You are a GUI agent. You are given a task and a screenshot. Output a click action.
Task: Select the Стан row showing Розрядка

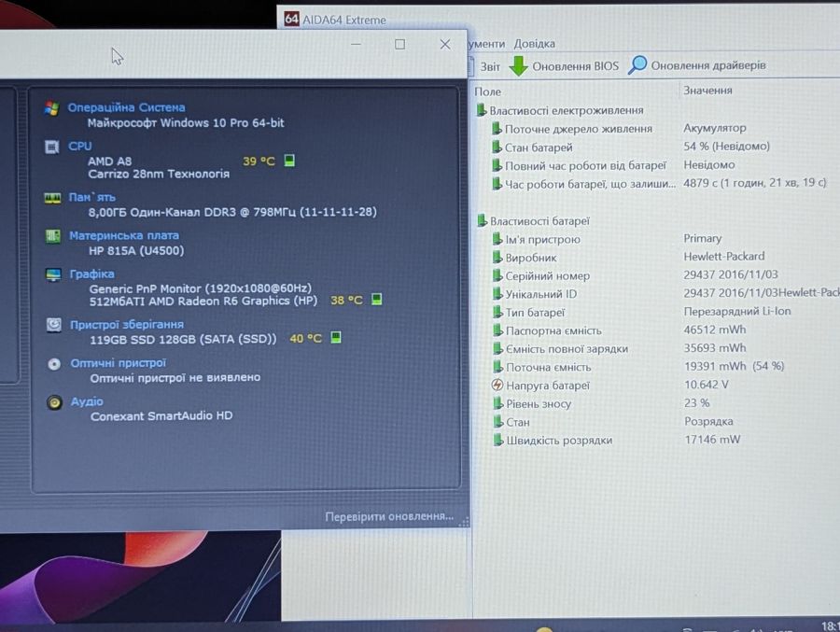pos(613,421)
